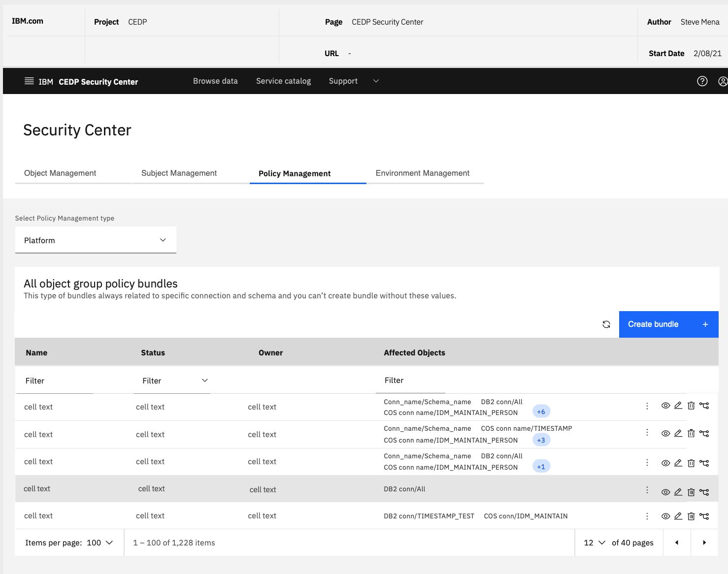Click the trash icon in last row
The width and height of the screenshot is (728, 574).
691,516
